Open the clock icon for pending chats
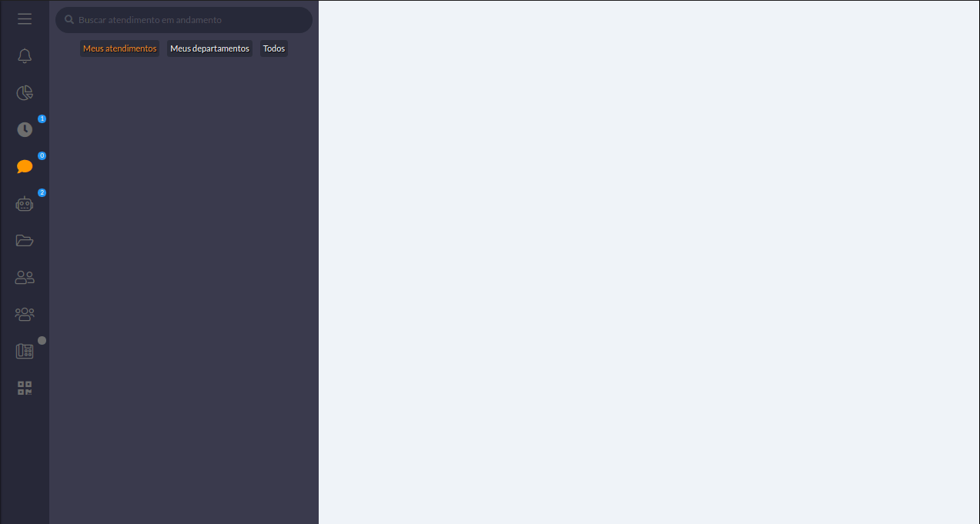This screenshot has height=524, width=980. click(x=25, y=129)
